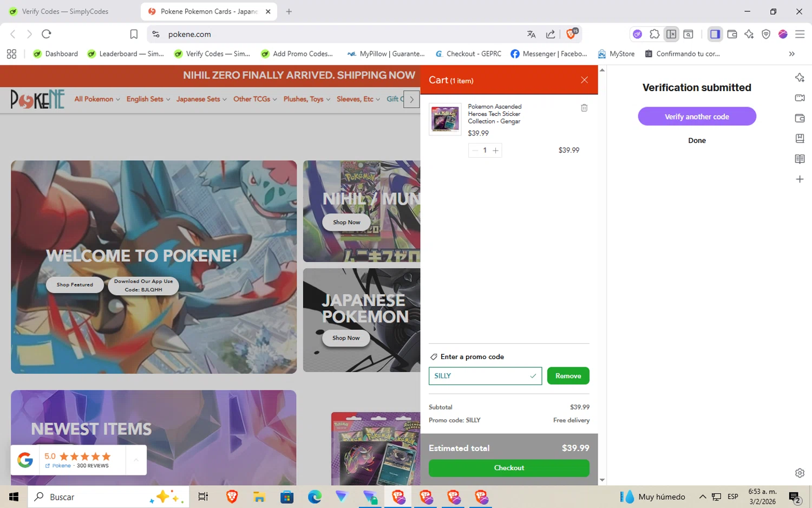Click Shop Now on Japanese Pokemon banner
The width and height of the screenshot is (812, 508).
point(346,338)
